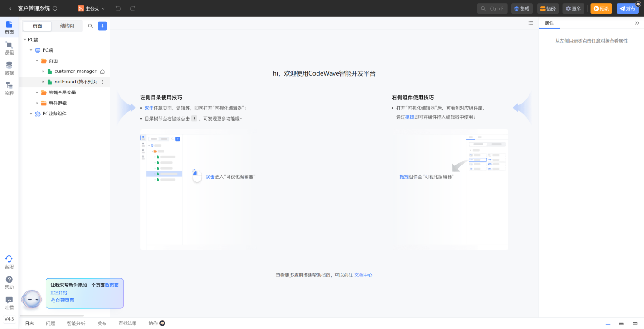Click the orange 预览 preview button

(601, 8)
